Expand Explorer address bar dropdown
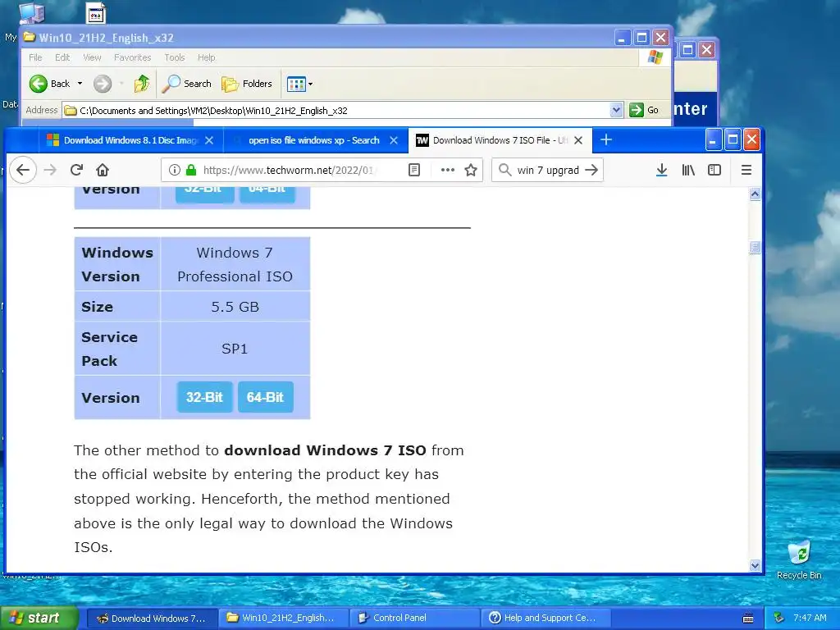 tap(616, 111)
